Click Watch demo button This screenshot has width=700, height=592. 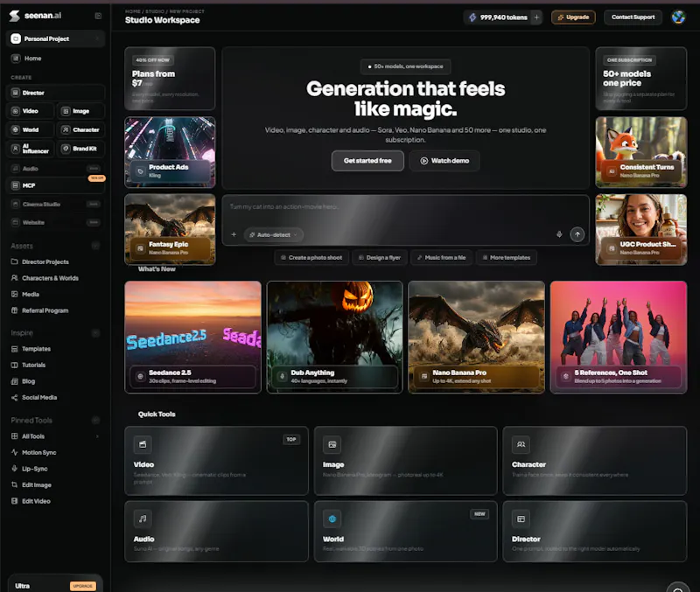pos(444,161)
